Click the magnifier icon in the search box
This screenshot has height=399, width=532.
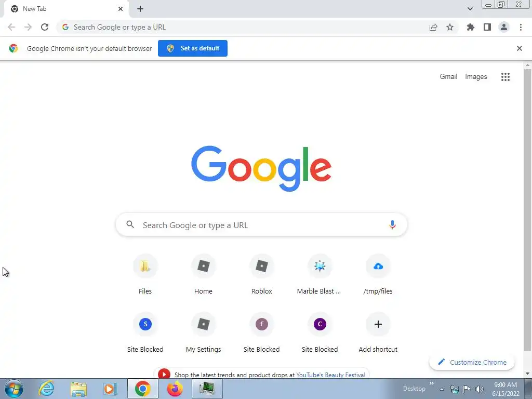coord(130,224)
